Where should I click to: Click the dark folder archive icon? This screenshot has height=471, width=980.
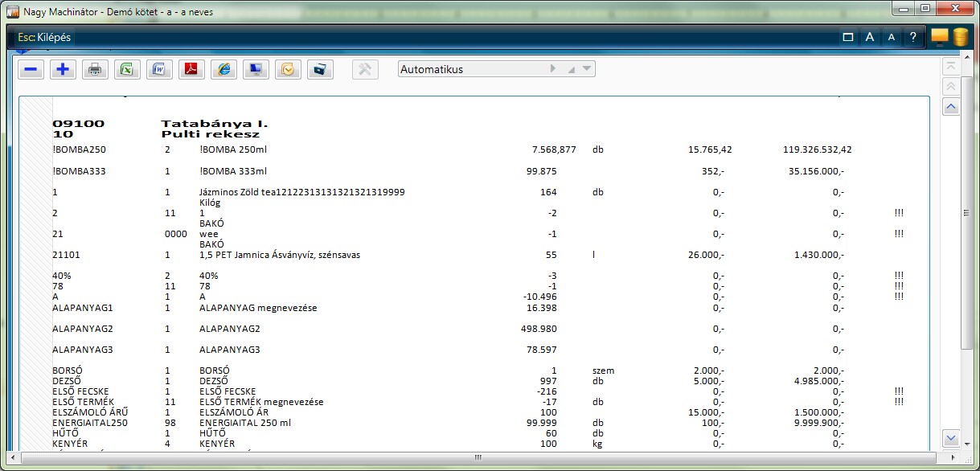(x=320, y=70)
